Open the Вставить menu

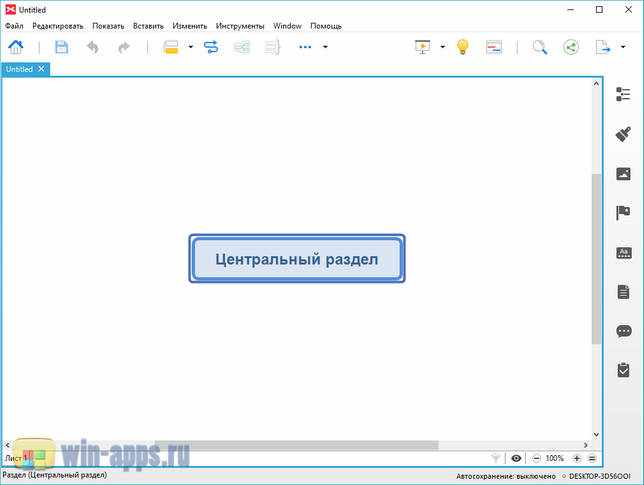click(148, 26)
